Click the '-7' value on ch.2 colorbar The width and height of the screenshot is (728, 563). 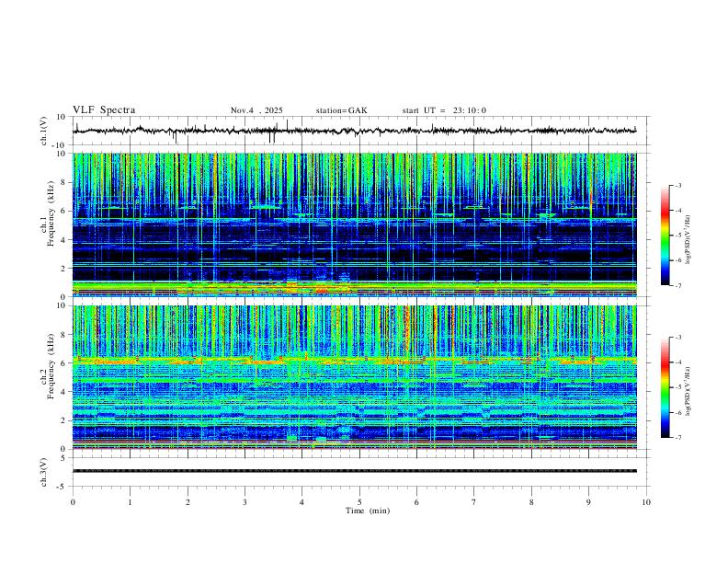coord(677,437)
